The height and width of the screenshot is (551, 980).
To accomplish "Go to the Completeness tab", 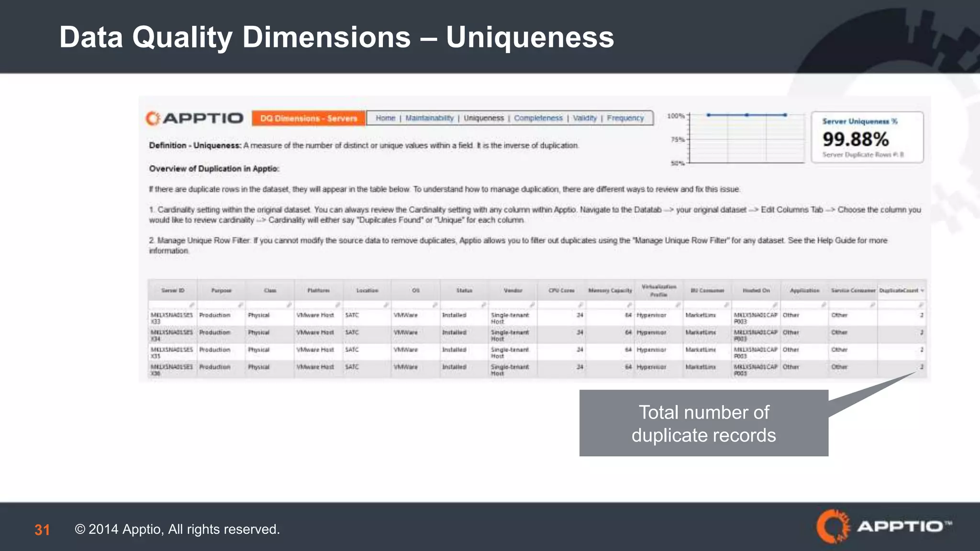I will click(x=538, y=118).
